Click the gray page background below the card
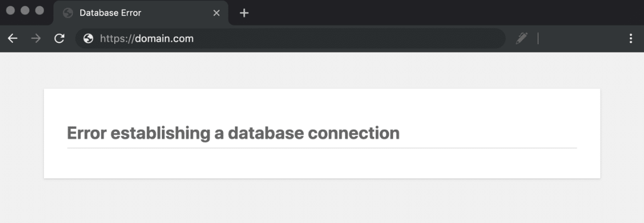Screen dimensions: 644x223 pos(322,202)
